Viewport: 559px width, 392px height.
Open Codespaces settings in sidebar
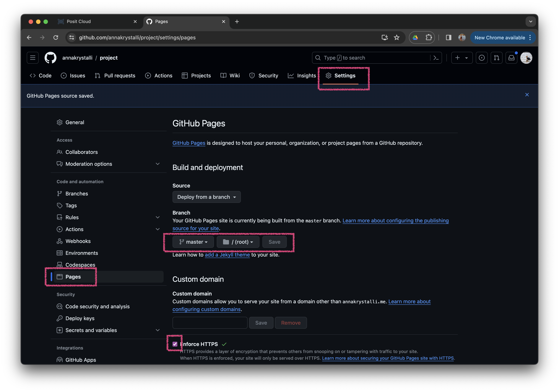[x=108, y=265]
